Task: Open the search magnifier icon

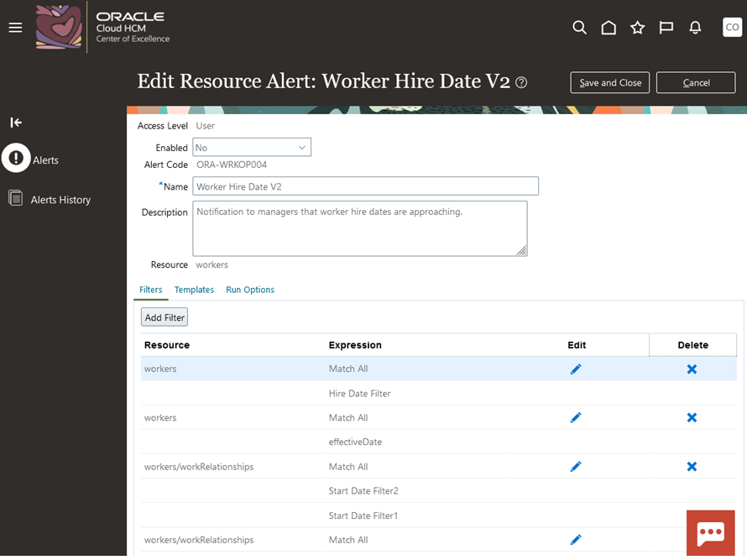Action: point(579,28)
